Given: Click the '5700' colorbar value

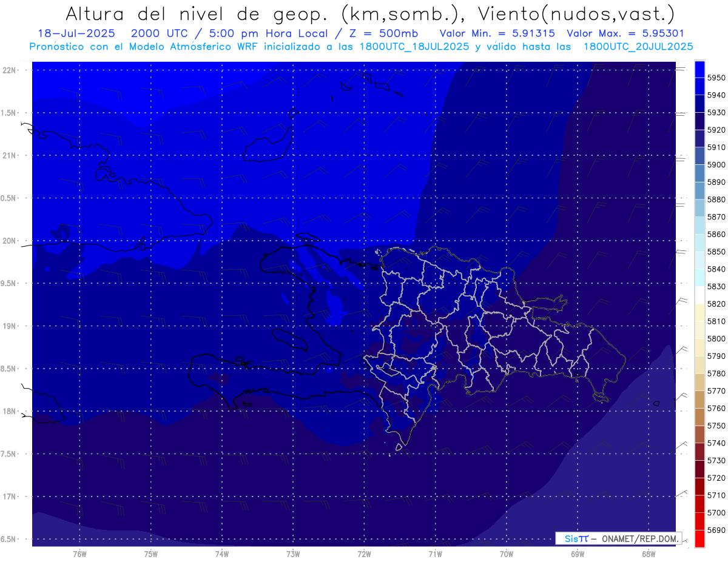Looking at the screenshot, I should [x=716, y=513].
